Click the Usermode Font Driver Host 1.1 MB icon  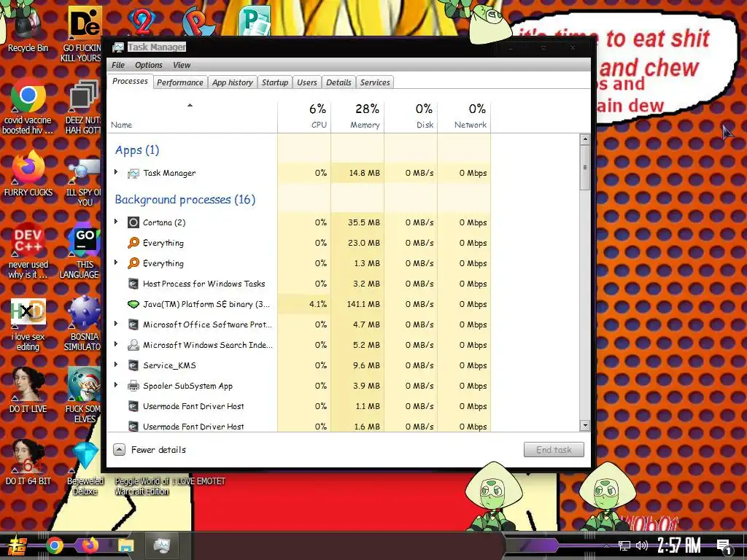tap(133, 407)
